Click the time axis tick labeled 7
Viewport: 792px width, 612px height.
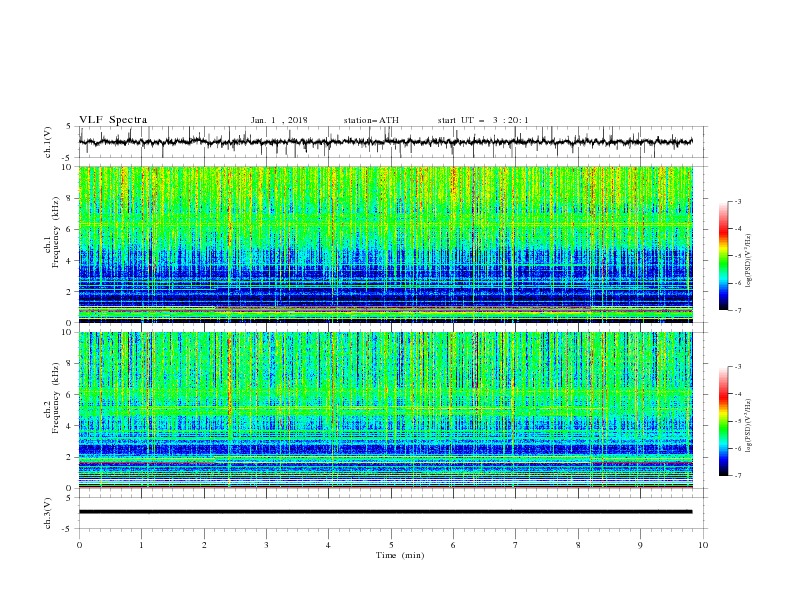[516, 545]
